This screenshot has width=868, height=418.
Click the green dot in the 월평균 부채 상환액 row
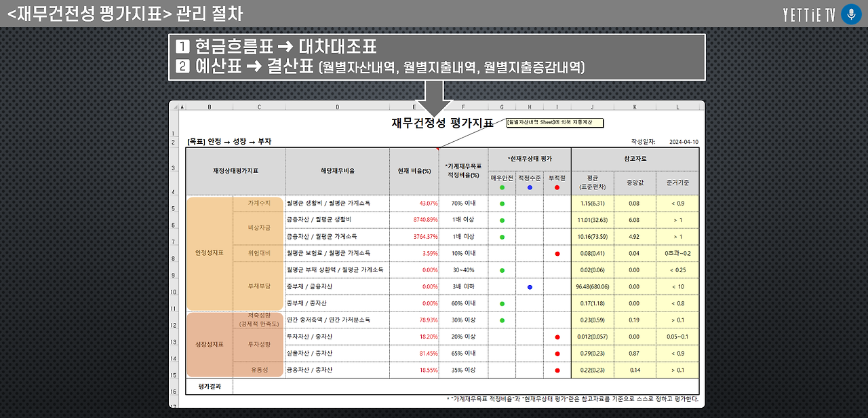point(501,269)
